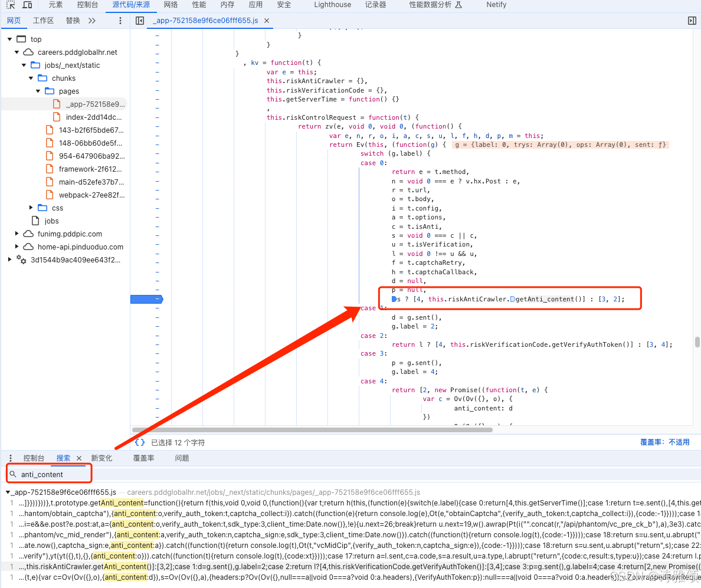Open webpack-27ee82f file in tree
701x588 pixels.
pyautogui.click(x=91, y=195)
